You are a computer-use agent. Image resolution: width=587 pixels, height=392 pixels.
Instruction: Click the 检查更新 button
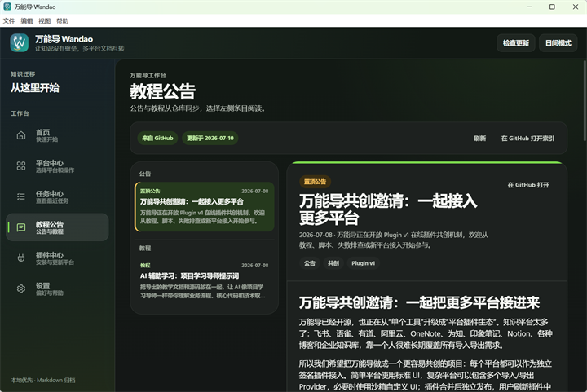coord(516,43)
